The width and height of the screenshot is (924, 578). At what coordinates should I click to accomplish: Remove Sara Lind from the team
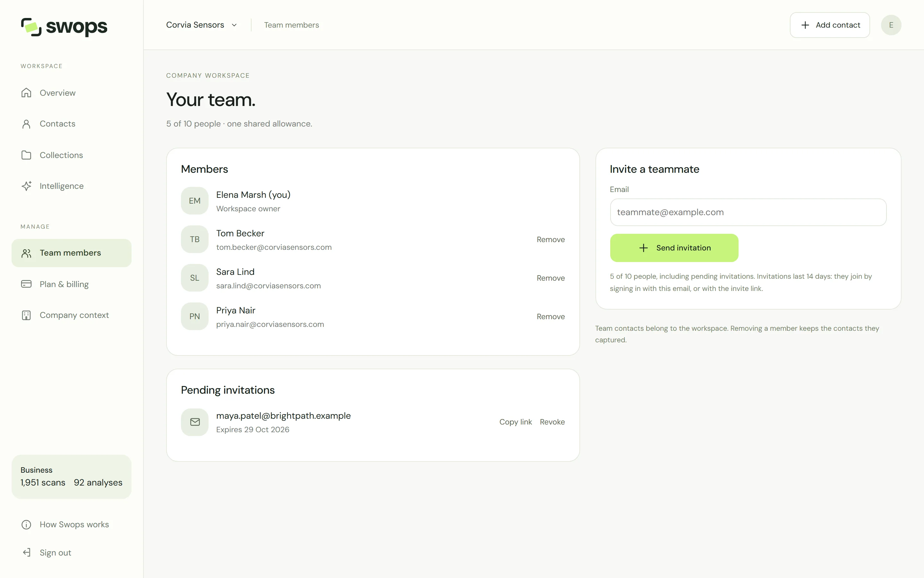pos(551,278)
